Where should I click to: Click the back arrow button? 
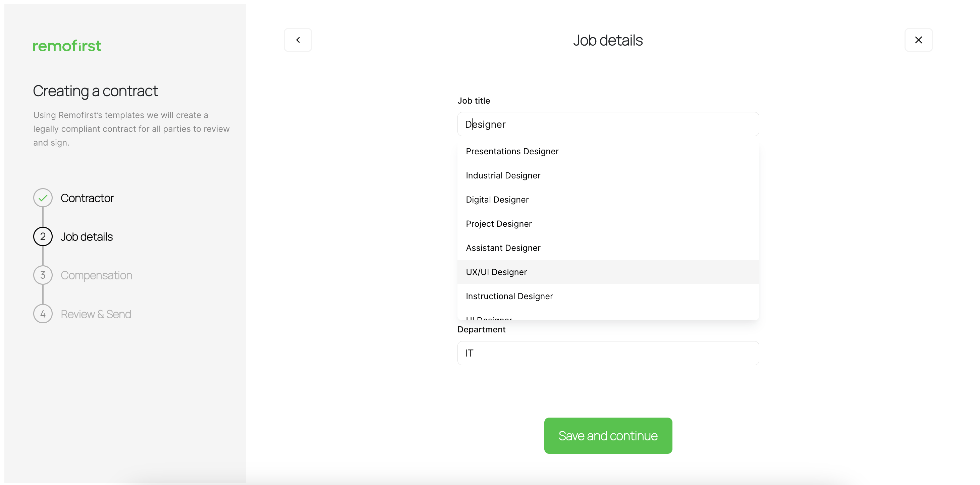tap(298, 40)
